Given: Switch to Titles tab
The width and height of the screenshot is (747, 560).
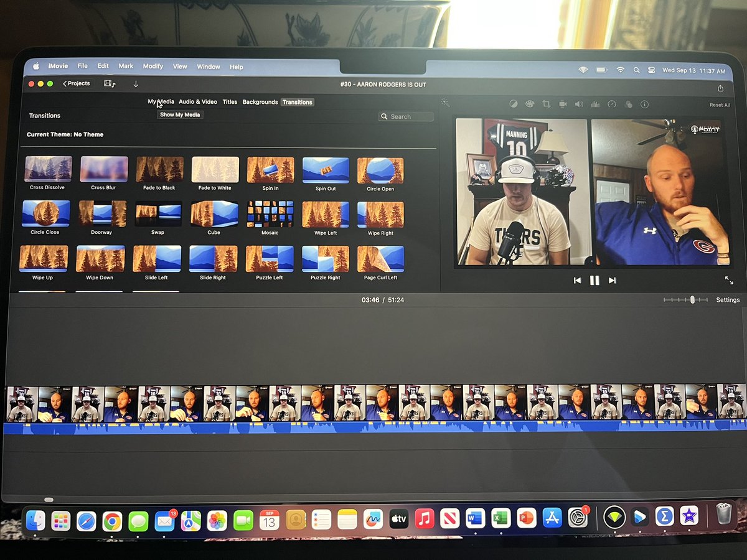Looking at the screenshot, I should coord(230,102).
